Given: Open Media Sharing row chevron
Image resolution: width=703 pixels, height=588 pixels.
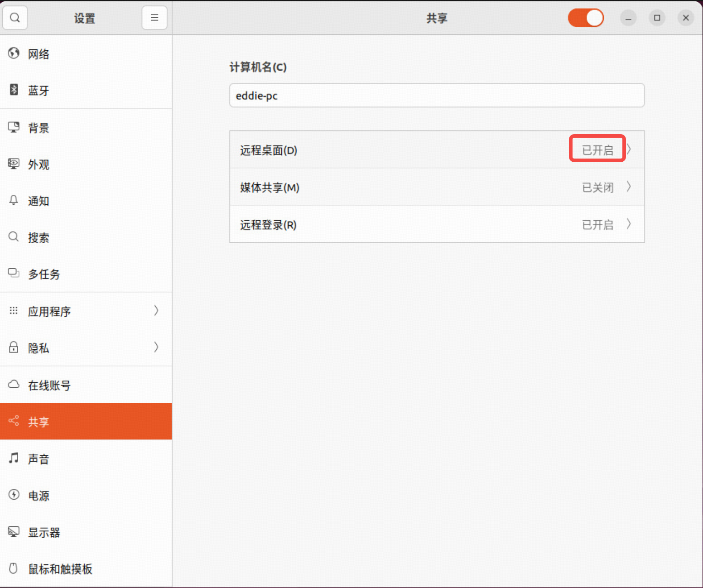Looking at the screenshot, I should click(x=629, y=187).
